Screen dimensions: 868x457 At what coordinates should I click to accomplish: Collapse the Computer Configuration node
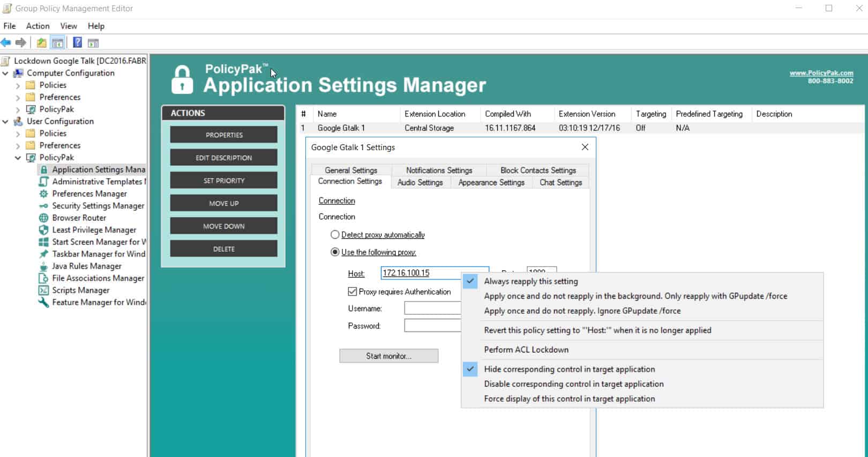pyautogui.click(x=5, y=73)
